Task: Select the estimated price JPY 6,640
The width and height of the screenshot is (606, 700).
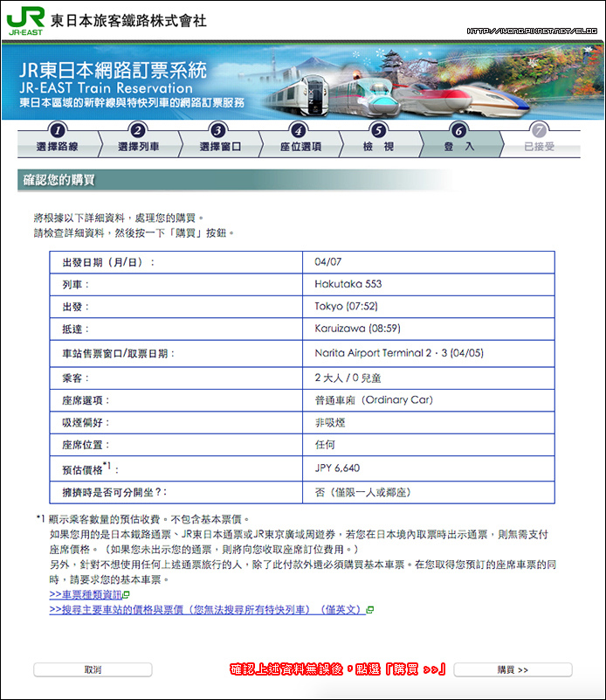Action: 337,468
